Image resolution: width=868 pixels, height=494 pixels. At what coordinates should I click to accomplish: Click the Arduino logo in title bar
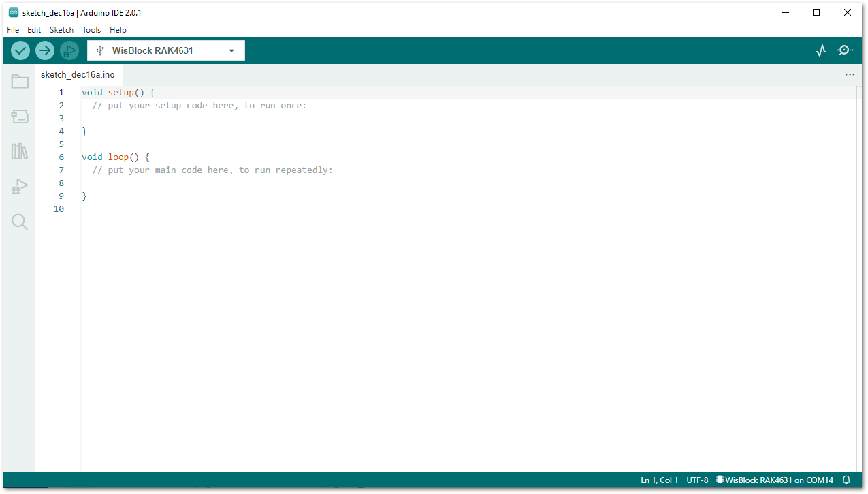pos(14,12)
